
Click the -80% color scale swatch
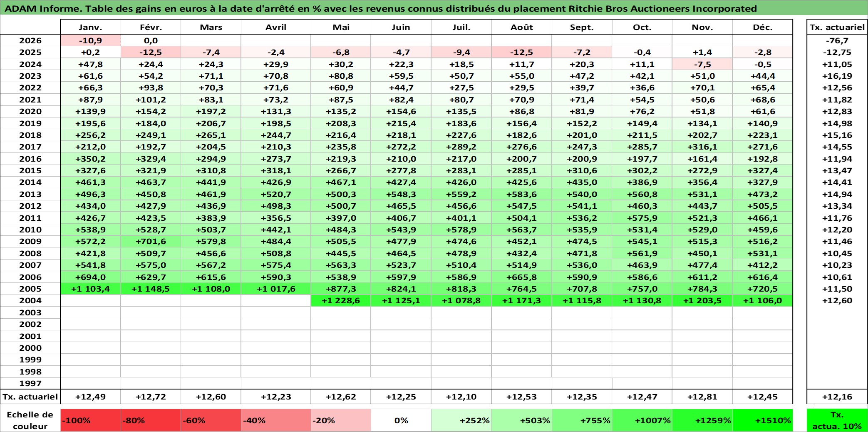(x=151, y=420)
